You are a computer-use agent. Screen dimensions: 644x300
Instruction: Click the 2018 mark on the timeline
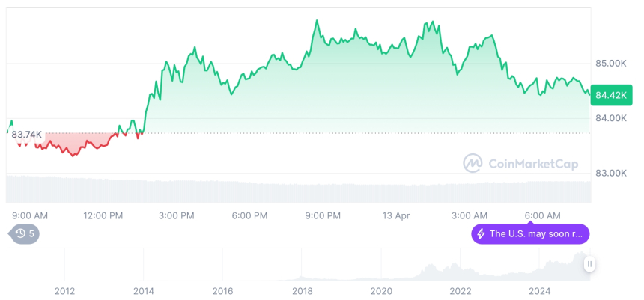click(302, 291)
